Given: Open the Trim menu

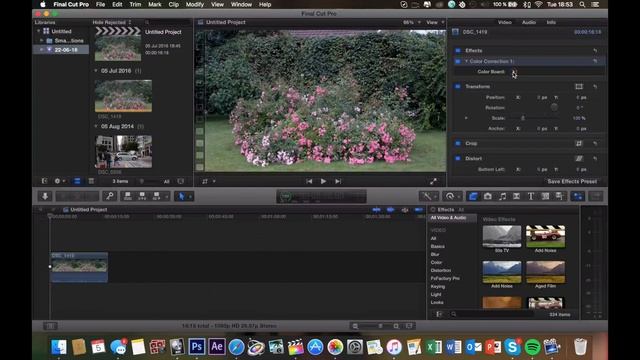Looking at the screenshot, I should 135,4.
